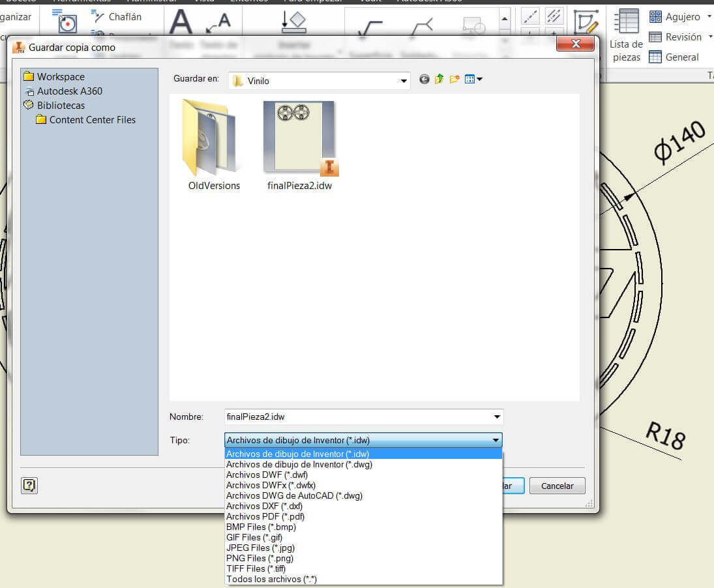The width and height of the screenshot is (714, 588).
Task: Create a new folder in Vinilo
Action: pos(454,80)
